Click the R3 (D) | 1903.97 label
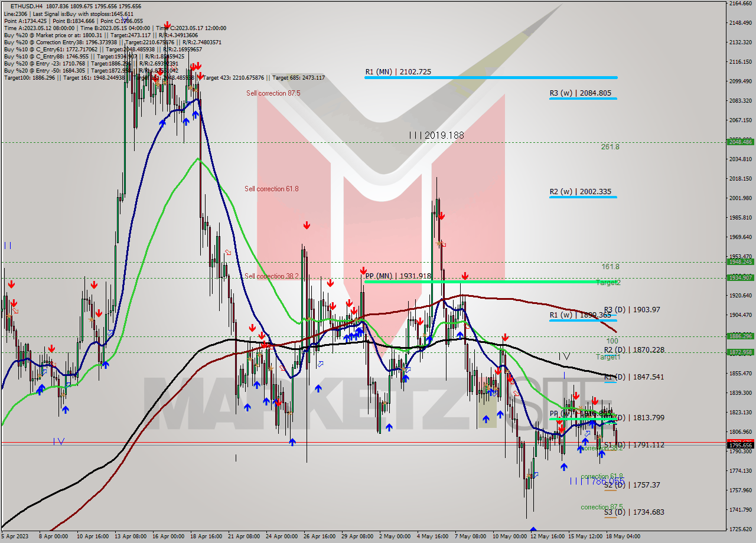 coord(632,309)
